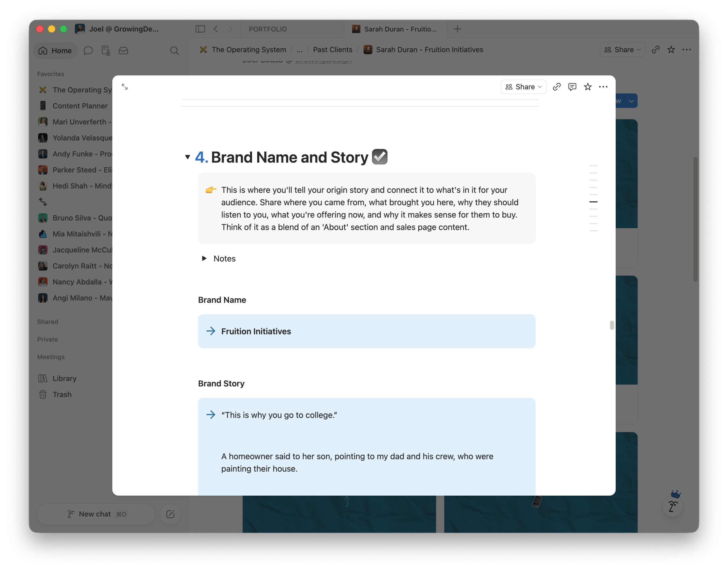Open Mia Mitaishvili page in sidebar
This screenshot has height=571, width=728.
[75, 234]
